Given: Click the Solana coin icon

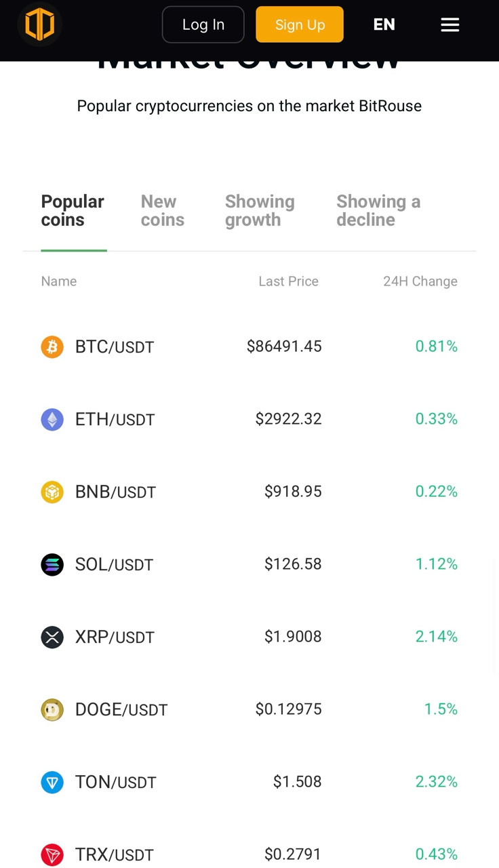Looking at the screenshot, I should coord(52,564).
